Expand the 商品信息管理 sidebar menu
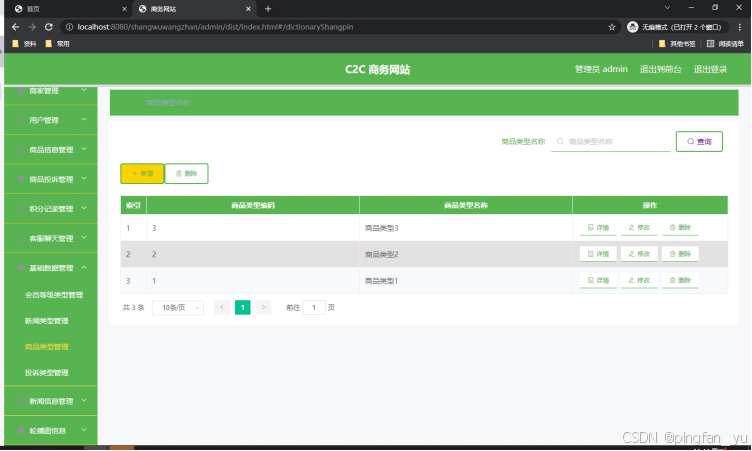 click(51, 150)
